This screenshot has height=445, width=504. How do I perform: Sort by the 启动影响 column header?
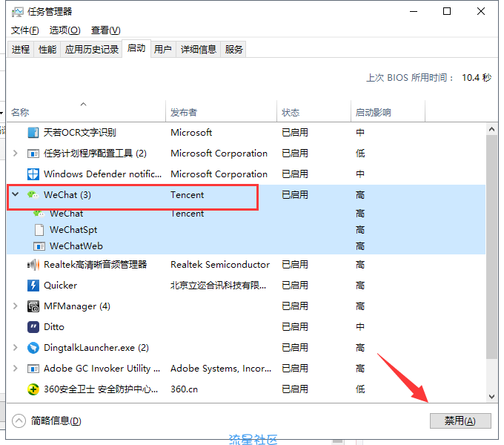click(388, 111)
